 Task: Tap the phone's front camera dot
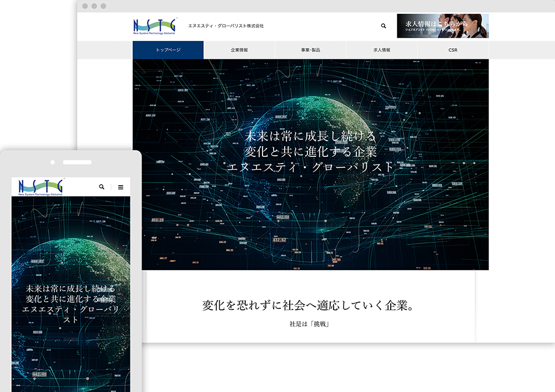click(53, 162)
